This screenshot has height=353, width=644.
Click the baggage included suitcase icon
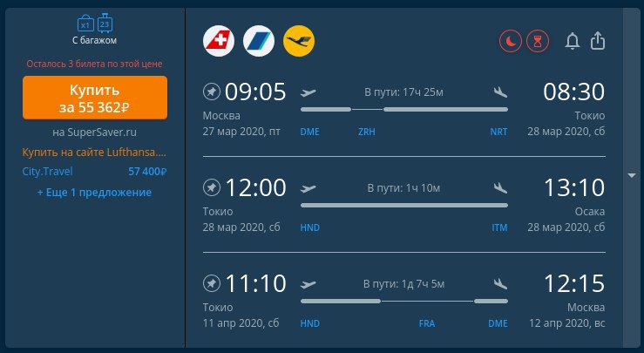[95, 23]
